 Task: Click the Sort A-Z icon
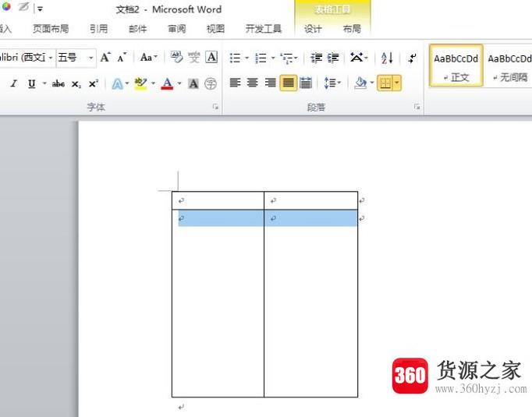(x=387, y=58)
